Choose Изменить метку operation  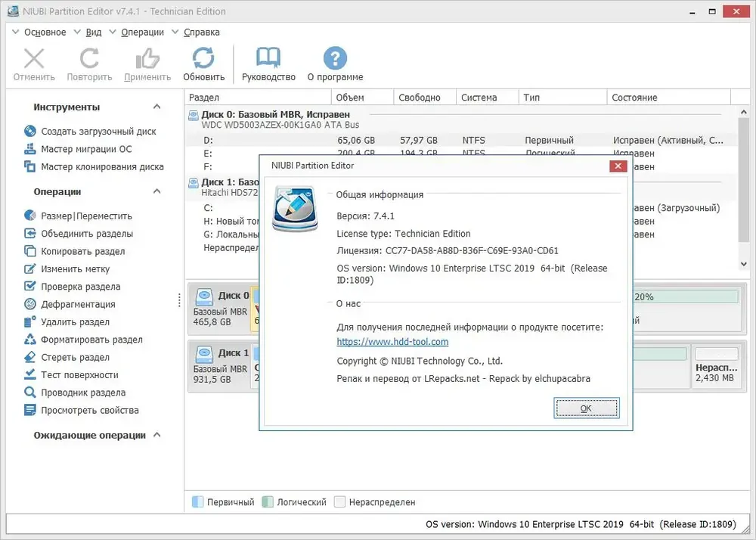coord(67,269)
